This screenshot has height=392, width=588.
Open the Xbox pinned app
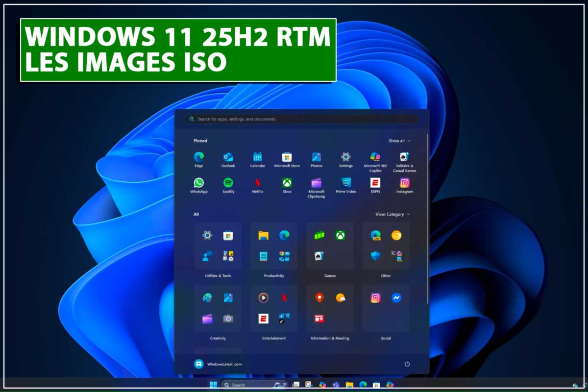coord(287,183)
